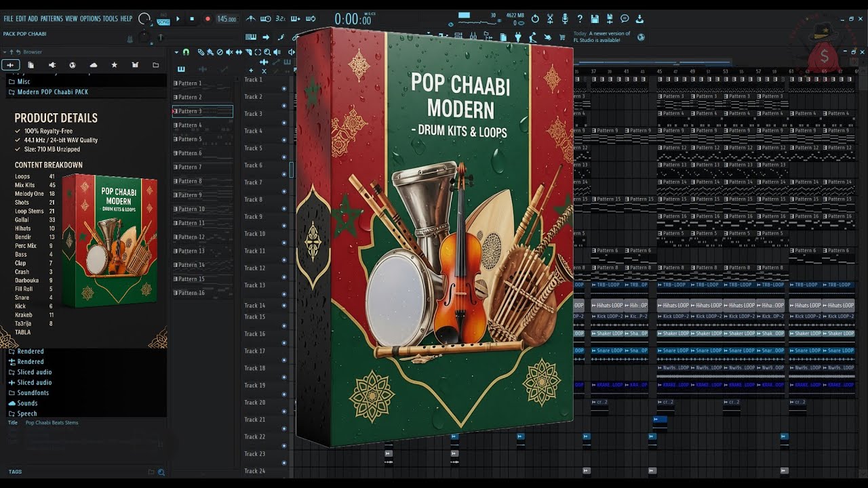Show browser favorites star tab
Screen dimensions: 868x488
[114, 65]
